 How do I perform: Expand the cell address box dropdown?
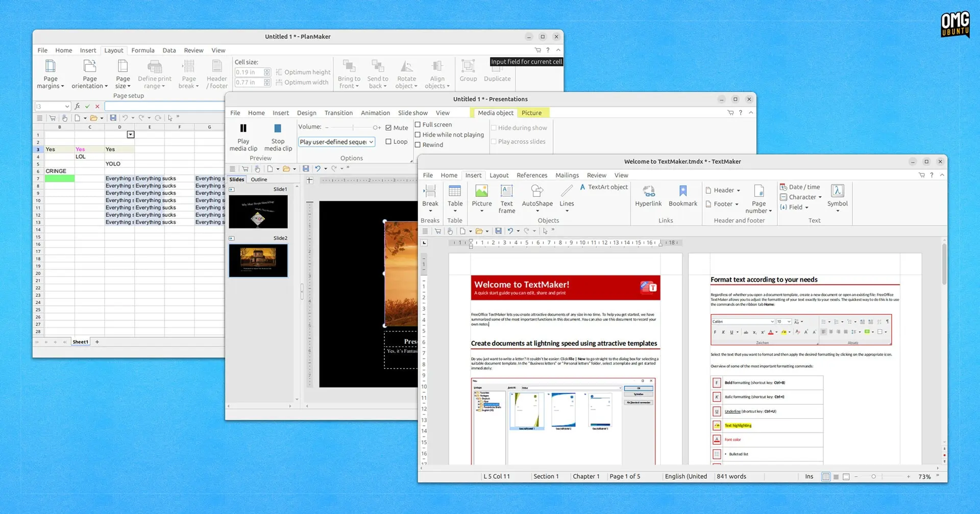point(67,106)
